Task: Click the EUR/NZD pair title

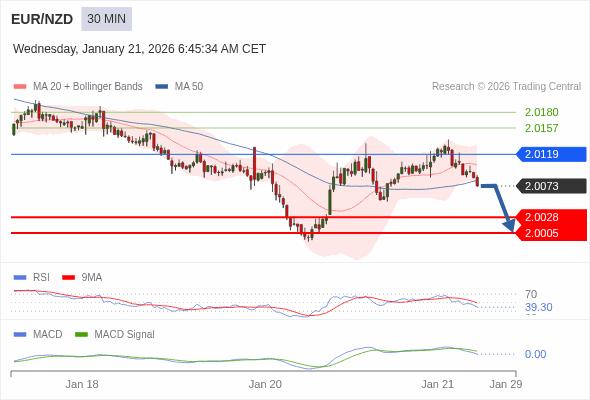Action: coord(42,19)
